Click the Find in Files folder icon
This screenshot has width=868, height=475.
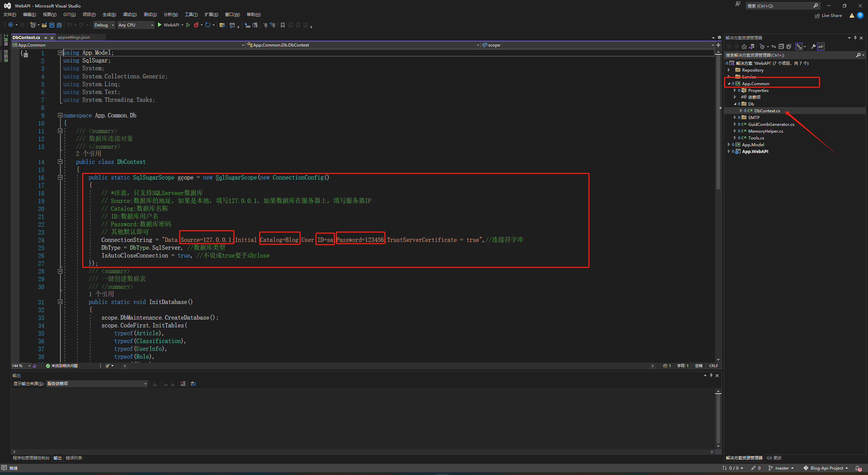point(222,25)
